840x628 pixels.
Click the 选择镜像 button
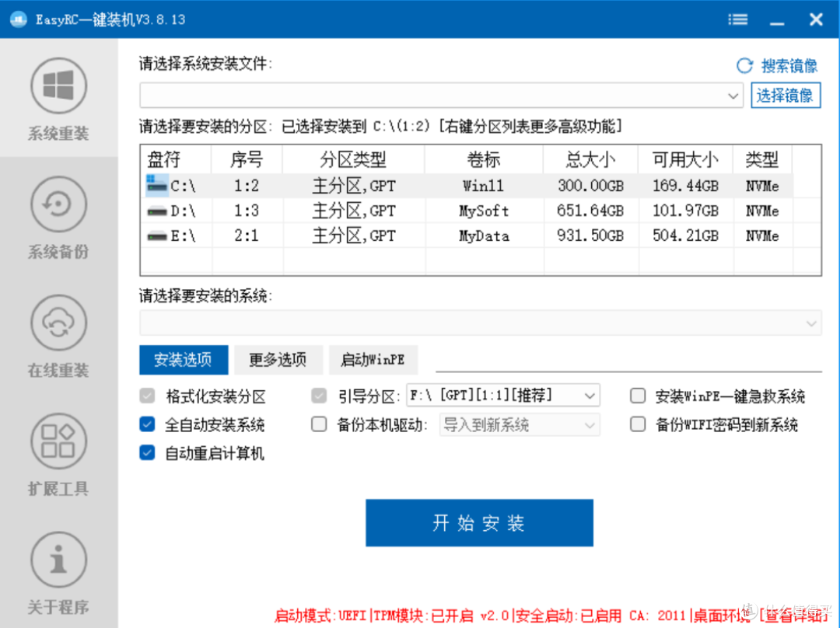point(786,96)
